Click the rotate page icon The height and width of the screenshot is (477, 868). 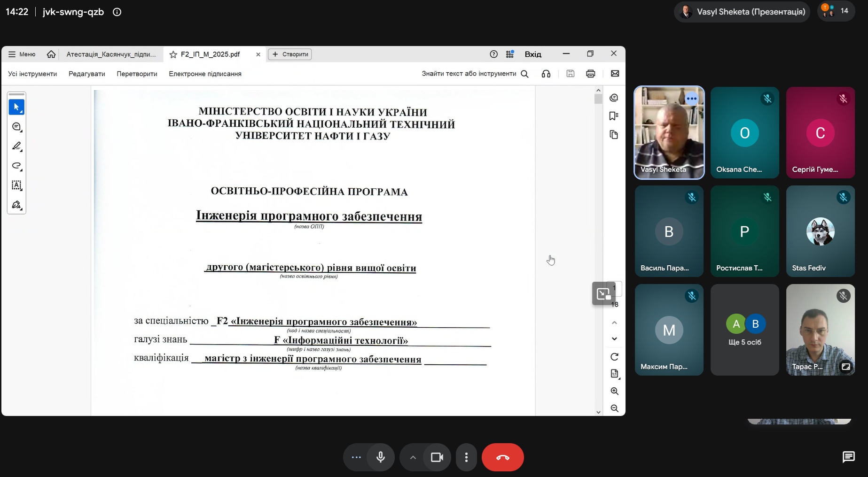click(x=614, y=357)
